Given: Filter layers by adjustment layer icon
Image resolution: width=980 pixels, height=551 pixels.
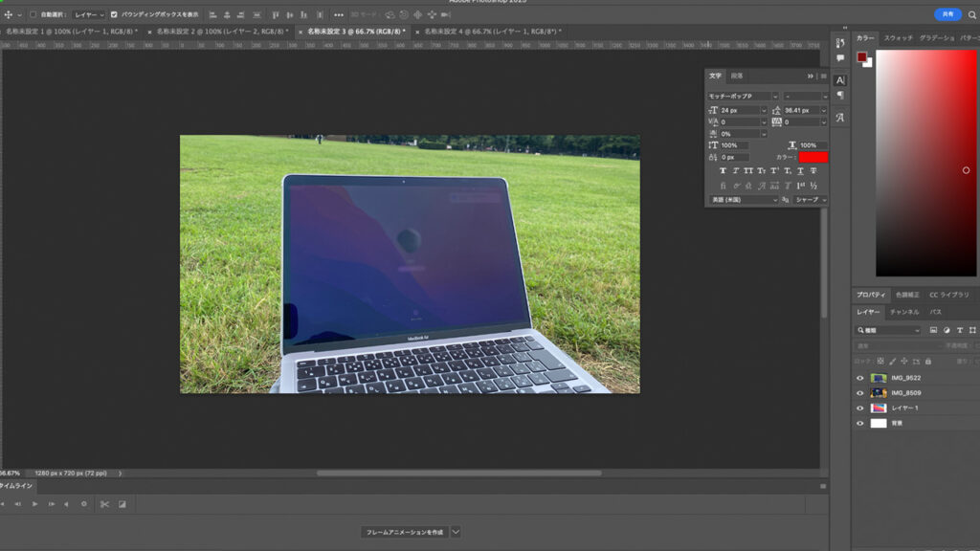Looking at the screenshot, I should [x=947, y=330].
